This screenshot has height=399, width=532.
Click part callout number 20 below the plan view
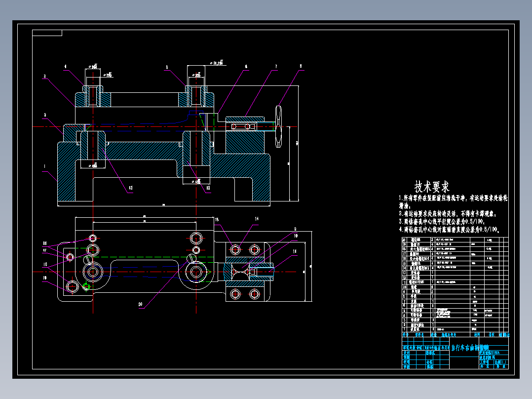140,305
